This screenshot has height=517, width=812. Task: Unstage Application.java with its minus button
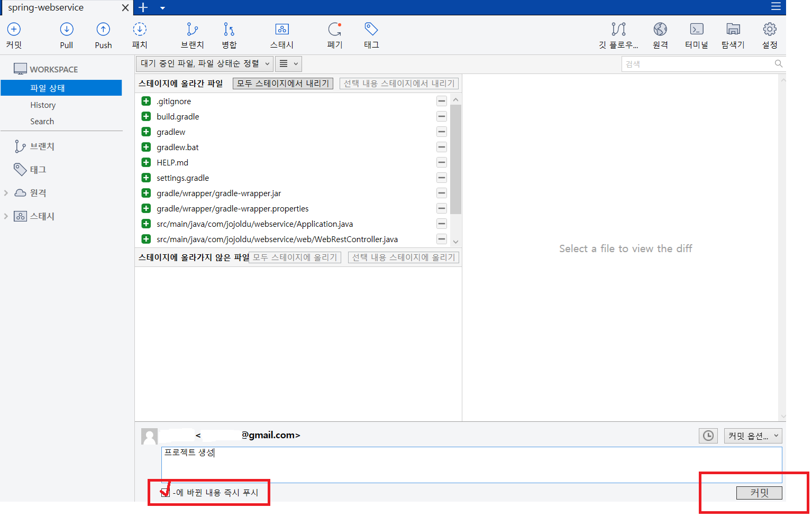click(442, 224)
